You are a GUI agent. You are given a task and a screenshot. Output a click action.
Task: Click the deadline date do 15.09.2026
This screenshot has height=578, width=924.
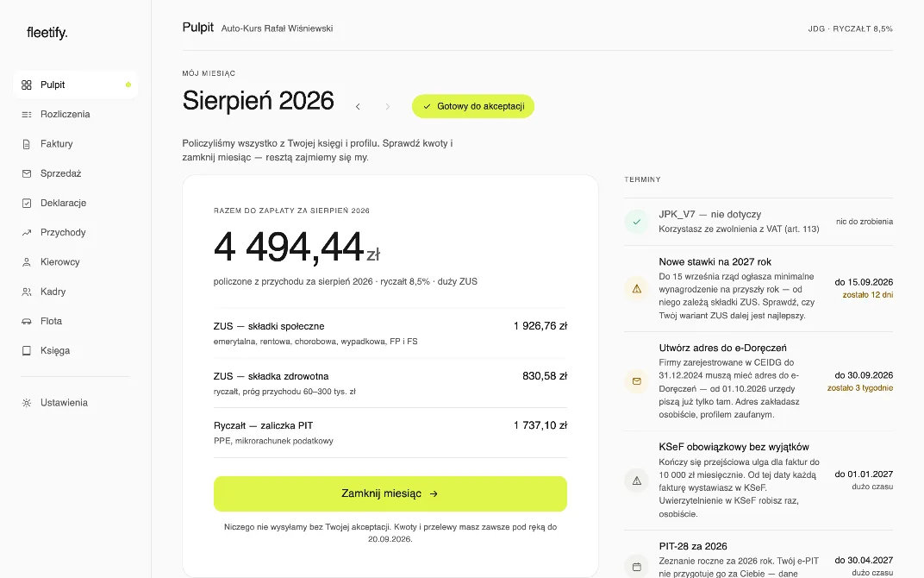(864, 282)
